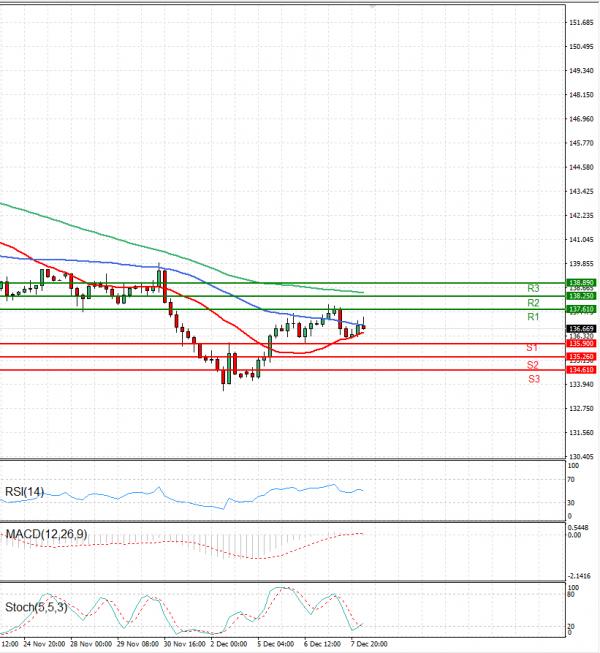Viewport: 600px width, 653px height.
Task: Click the 28 Nov 00:00 time label
Action: tap(91, 644)
